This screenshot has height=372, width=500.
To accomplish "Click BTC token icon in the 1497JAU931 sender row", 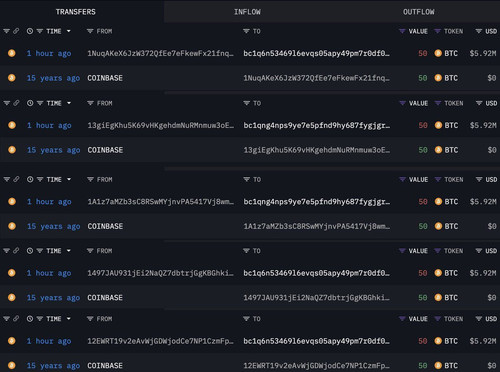I will click(x=438, y=273).
